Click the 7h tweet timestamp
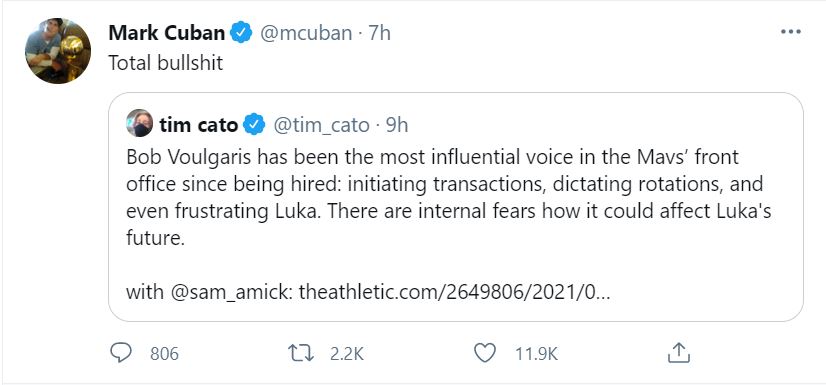The image size is (826, 385). (x=379, y=33)
